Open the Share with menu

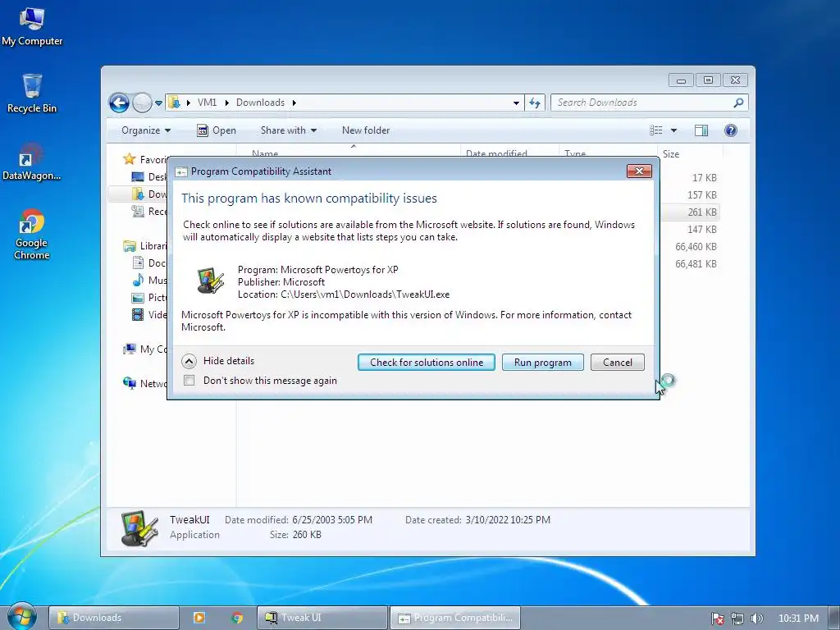(x=288, y=130)
